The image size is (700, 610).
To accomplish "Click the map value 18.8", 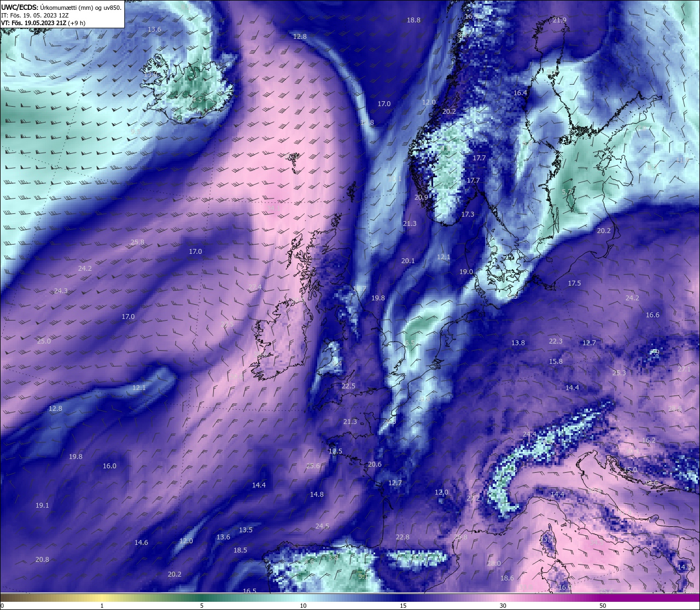I will point(413,20).
